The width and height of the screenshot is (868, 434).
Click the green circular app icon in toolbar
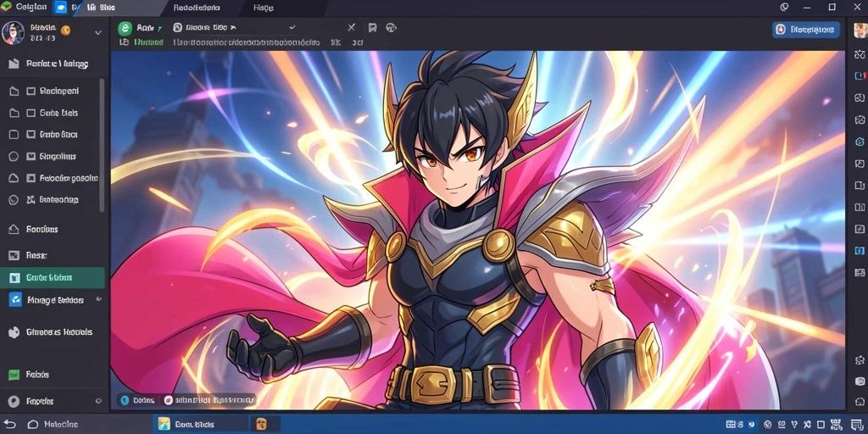tap(125, 28)
